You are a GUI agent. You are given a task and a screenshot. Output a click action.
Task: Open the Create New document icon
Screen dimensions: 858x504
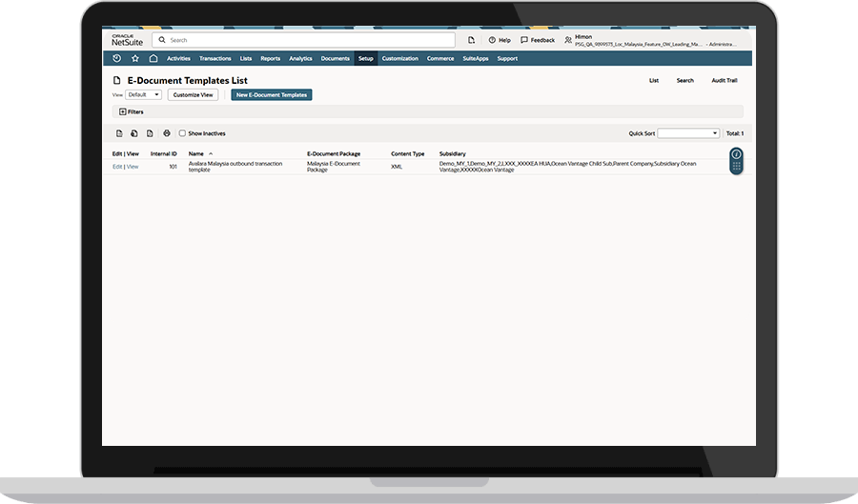click(471, 40)
